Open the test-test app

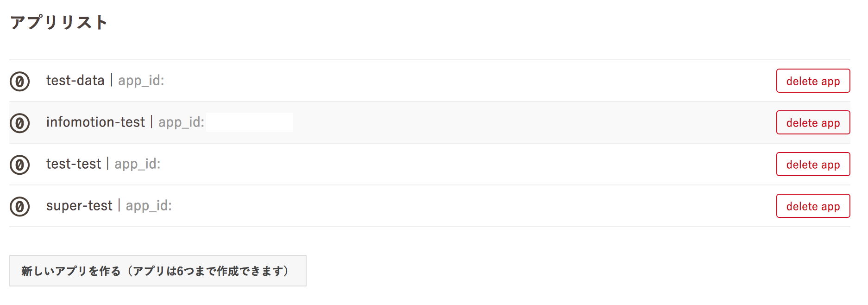pyautogui.click(x=73, y=164)
